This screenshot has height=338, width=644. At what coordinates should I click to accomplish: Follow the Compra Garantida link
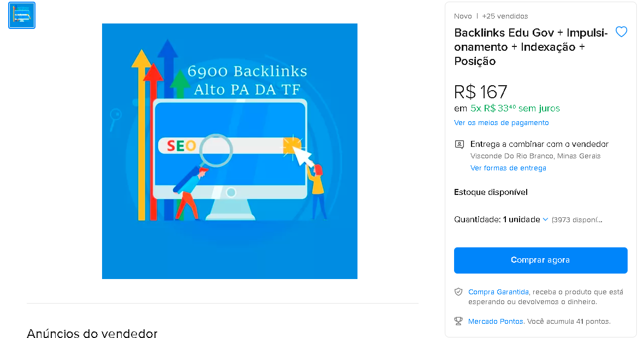click(498, 292)
